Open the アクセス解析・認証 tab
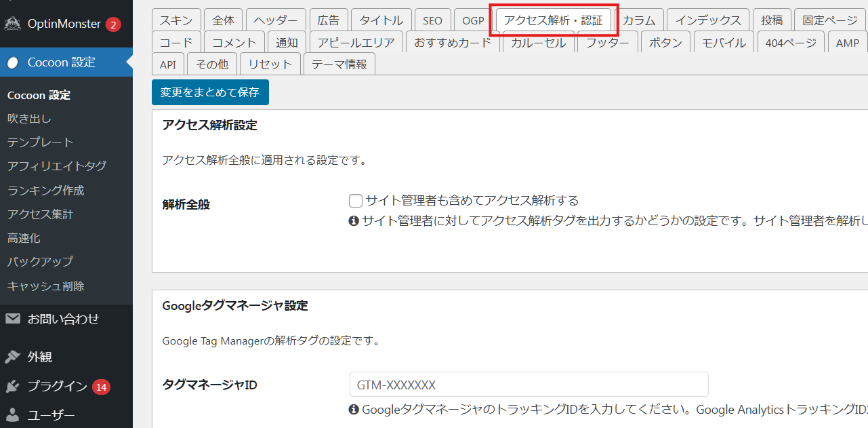 click(x=553, y=20)
